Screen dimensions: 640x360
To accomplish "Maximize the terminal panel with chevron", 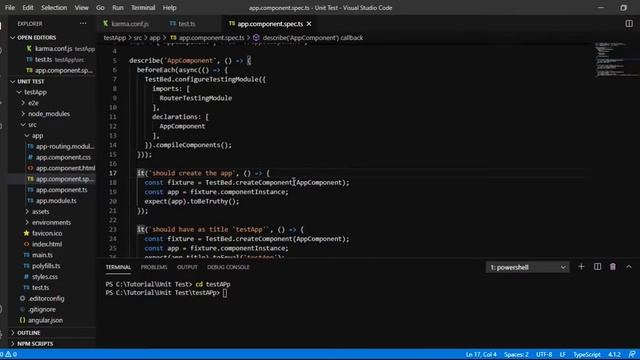I will pyautogui.click(x=629, y=267).
